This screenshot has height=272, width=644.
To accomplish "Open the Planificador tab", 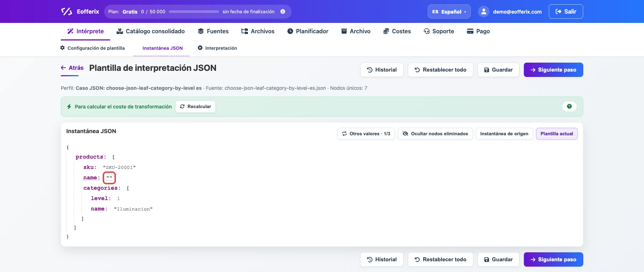I will (308, 31).
